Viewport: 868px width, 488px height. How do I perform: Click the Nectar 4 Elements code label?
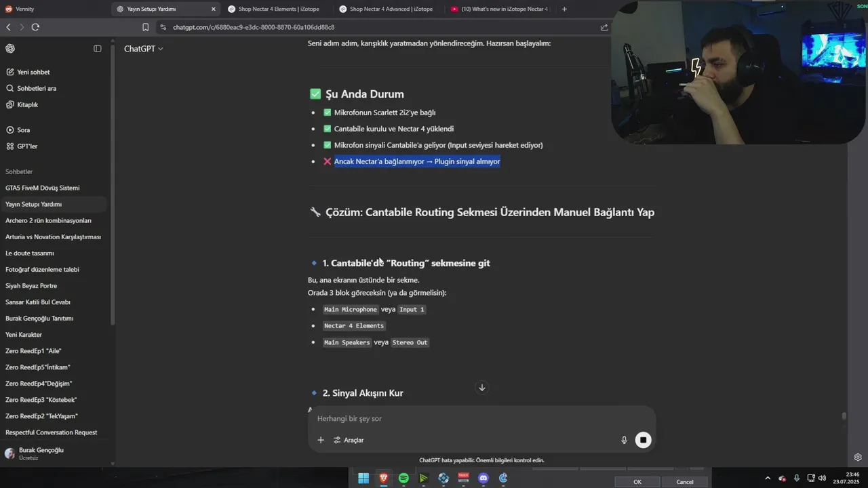tap(353, 326)
